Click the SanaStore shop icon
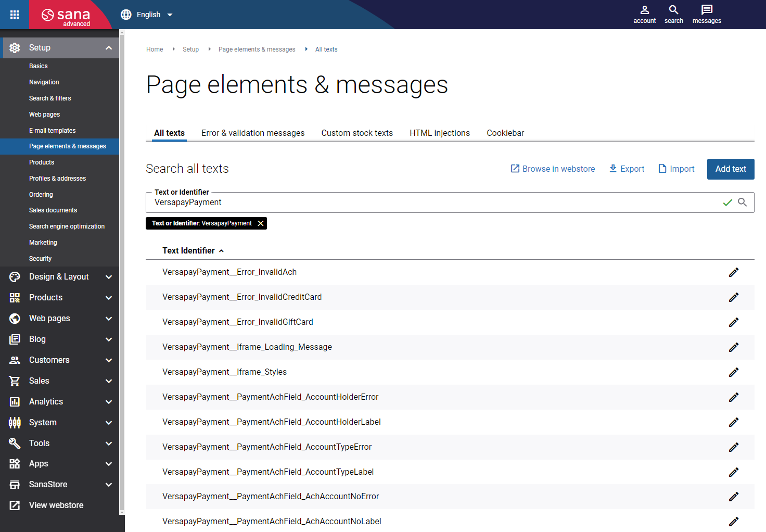Viewport: 766px width, 532px height. tap(15, 485)
